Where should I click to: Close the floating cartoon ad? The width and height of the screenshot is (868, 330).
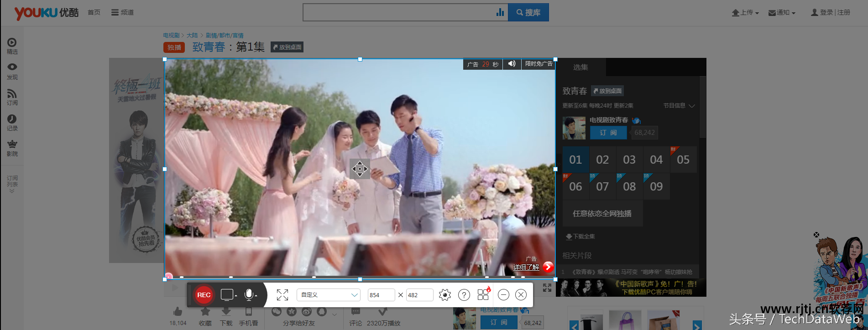[x=816, y=235]
